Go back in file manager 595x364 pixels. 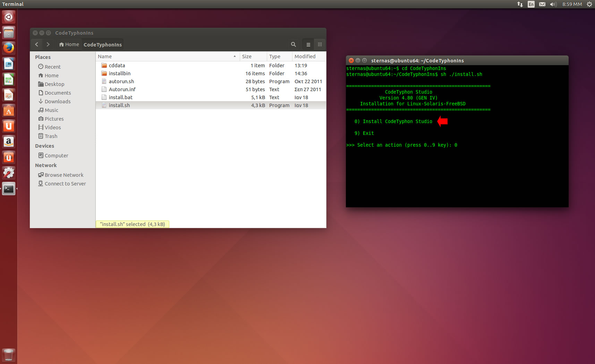point(36,44)
